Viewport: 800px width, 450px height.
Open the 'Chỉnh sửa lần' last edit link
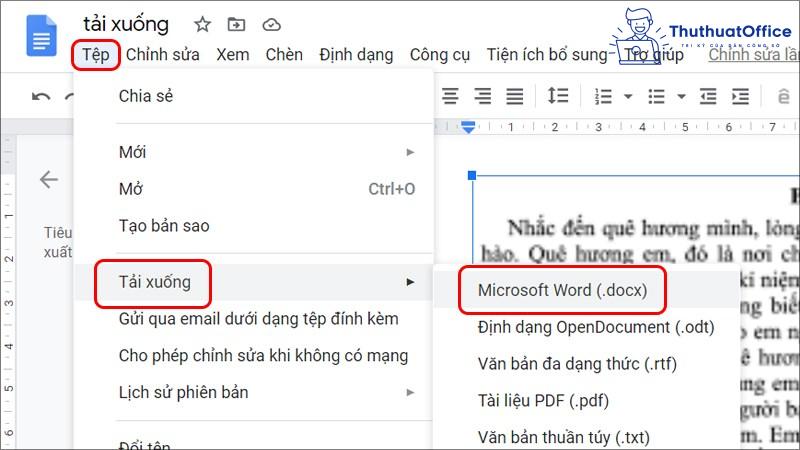(x=754, y=55)
